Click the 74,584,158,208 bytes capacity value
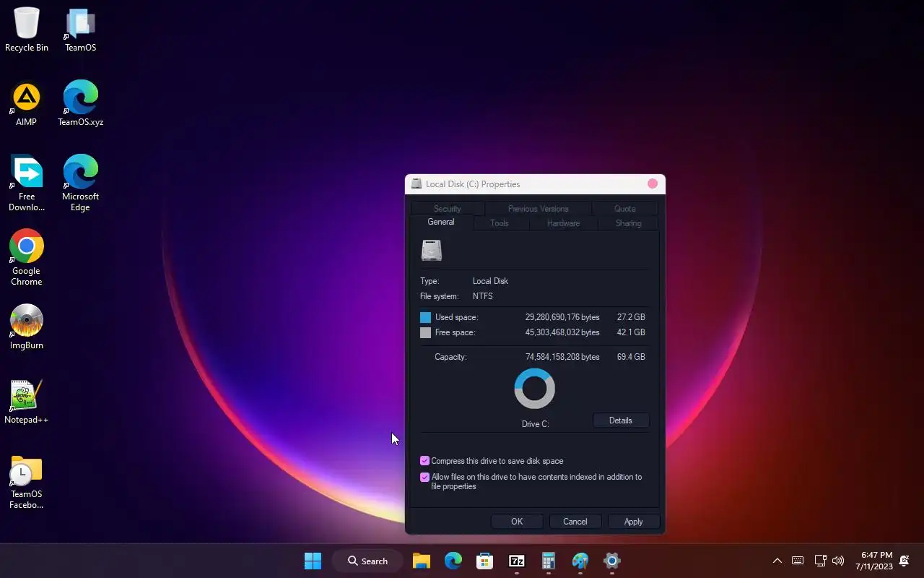Screen dimensions: 924x578 pos(562,357)
